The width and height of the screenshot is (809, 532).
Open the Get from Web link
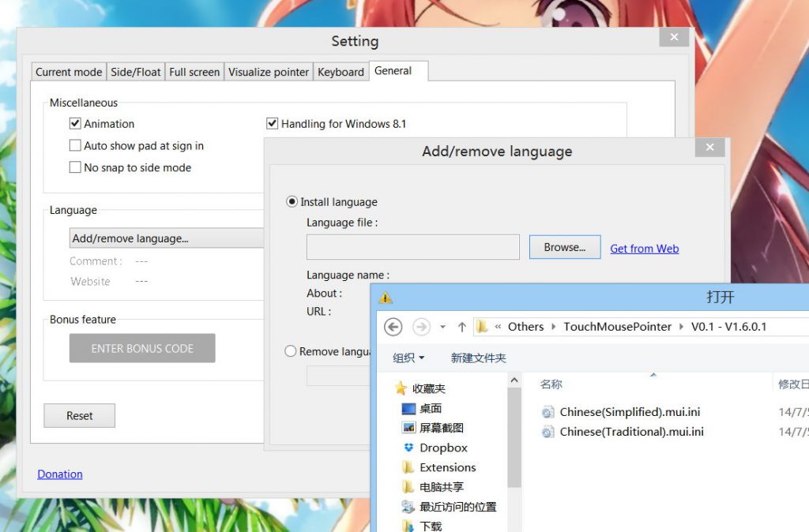pos(644,249)
